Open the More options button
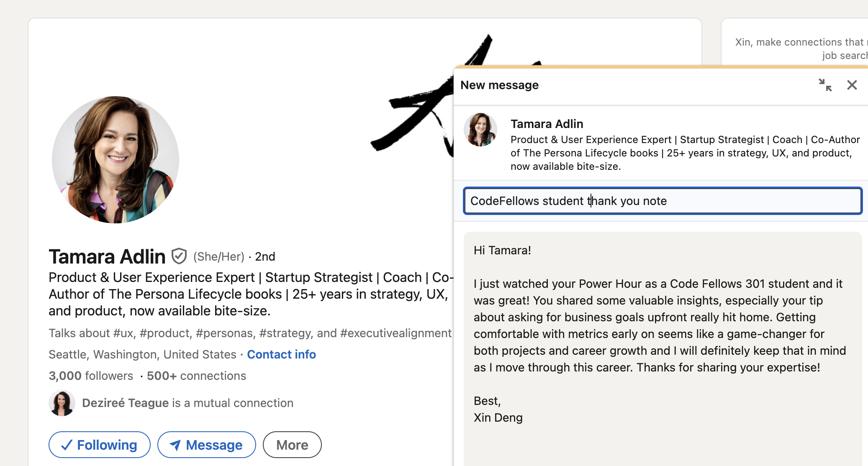This screenshot has height=466, width=868. [x=292, y=445]
